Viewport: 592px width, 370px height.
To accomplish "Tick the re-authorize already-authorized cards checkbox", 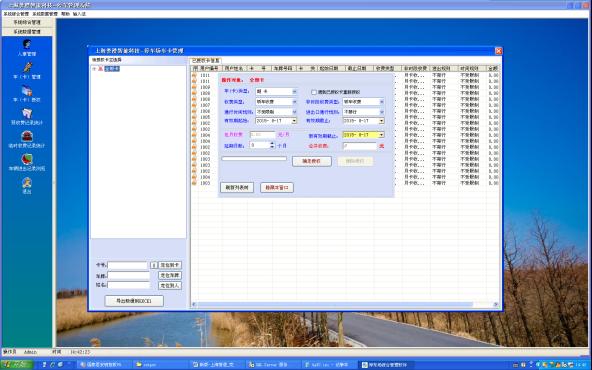I will pos(314,92).
